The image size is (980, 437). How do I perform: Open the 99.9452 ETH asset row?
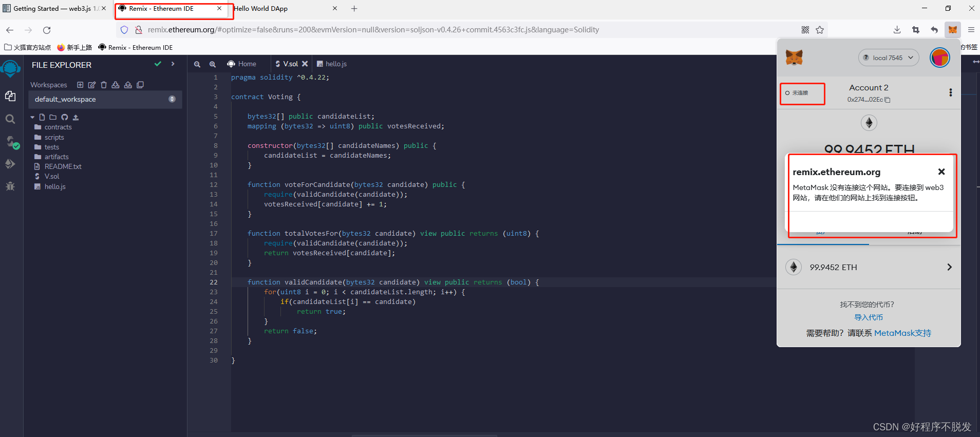(869, 267)
